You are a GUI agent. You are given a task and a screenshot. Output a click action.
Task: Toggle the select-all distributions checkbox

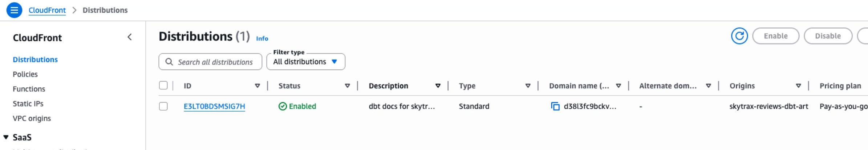[x=163, y=86]
